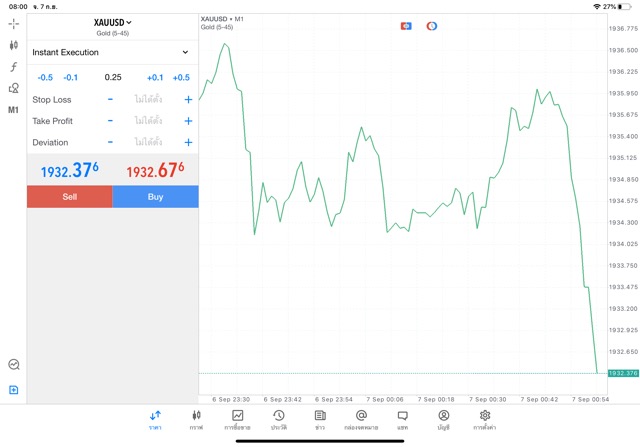Subtract 0.1 from the lot volume
Viewport: 640px width, 447px height.
[71, 77]
